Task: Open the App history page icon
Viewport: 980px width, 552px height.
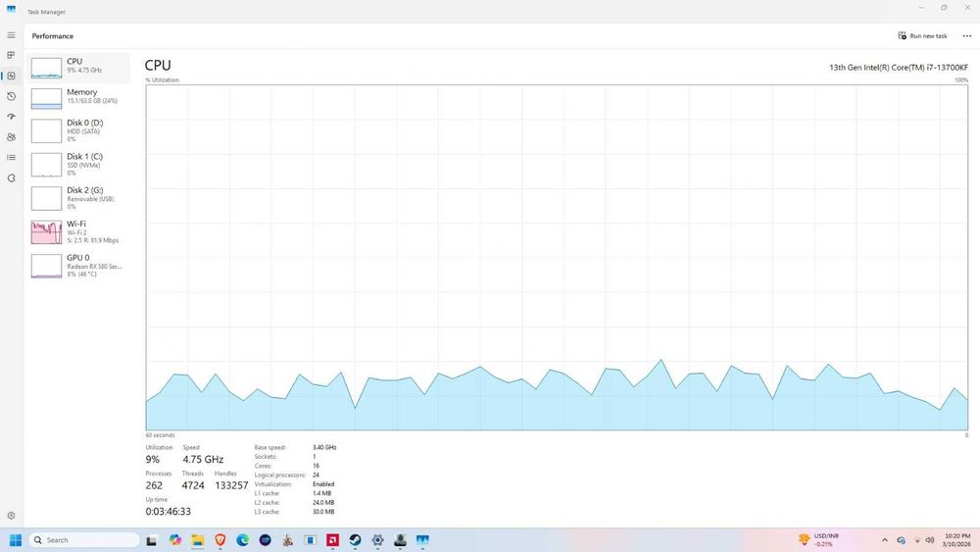Action: click(11, 96)
